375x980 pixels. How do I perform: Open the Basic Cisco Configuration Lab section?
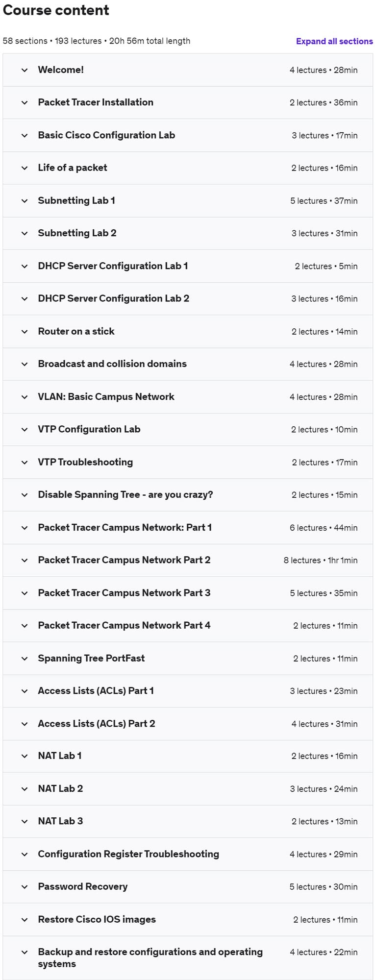point(106,135)
